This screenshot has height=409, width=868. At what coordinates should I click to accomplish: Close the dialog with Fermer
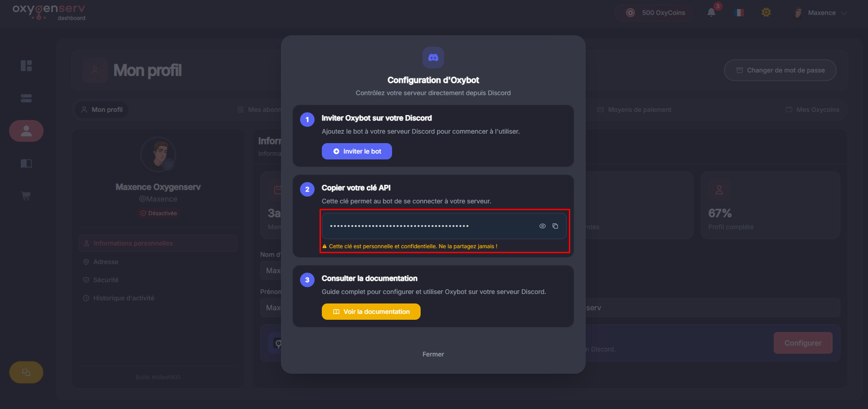point(433,354)
